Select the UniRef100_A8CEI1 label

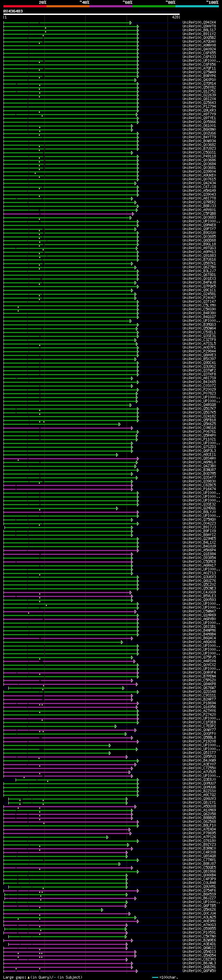[199, 455]
